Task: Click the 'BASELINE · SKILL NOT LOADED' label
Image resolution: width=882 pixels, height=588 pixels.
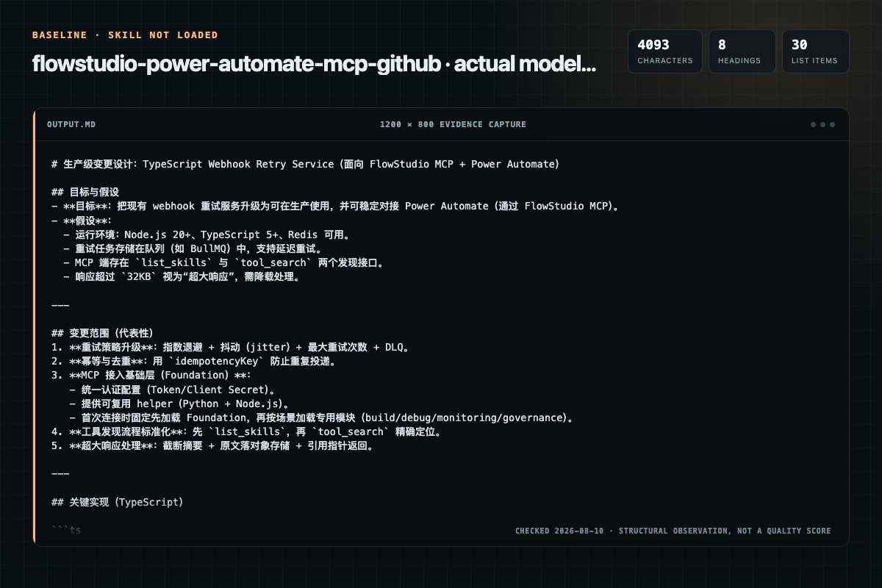Action: point(125,35)
